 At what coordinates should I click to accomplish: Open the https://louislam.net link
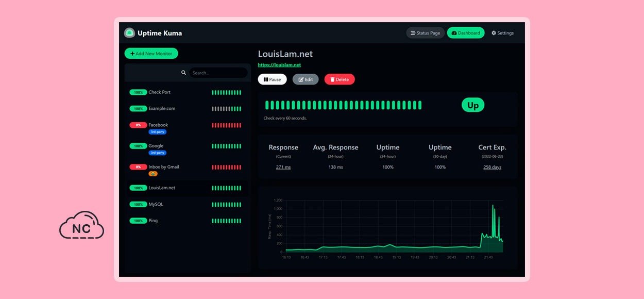[x=279, y=65]
